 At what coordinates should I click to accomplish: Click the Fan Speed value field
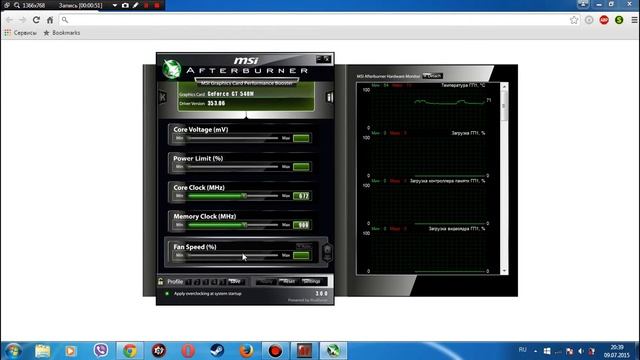pyautogui.click(x=301, y=256)
